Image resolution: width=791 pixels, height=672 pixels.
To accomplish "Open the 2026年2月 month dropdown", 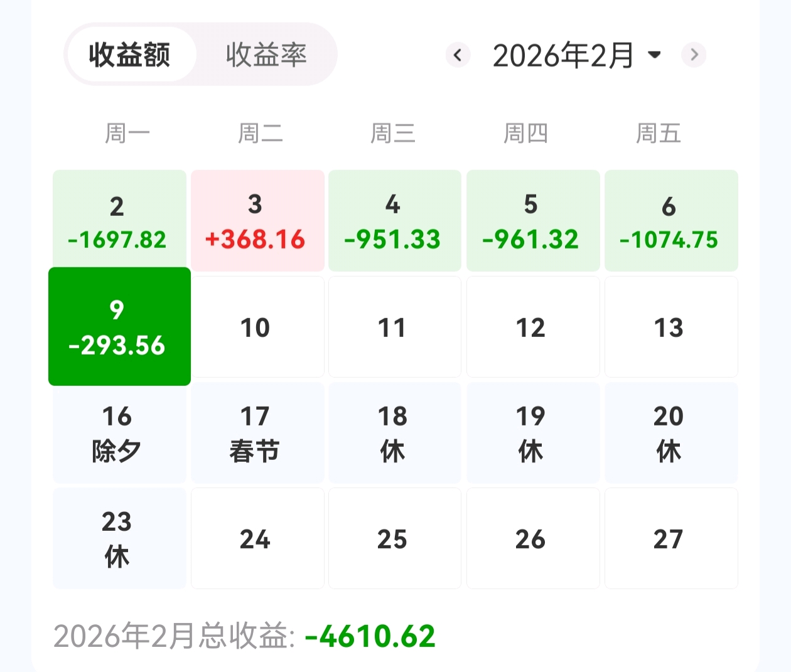I will click(577, 55).
